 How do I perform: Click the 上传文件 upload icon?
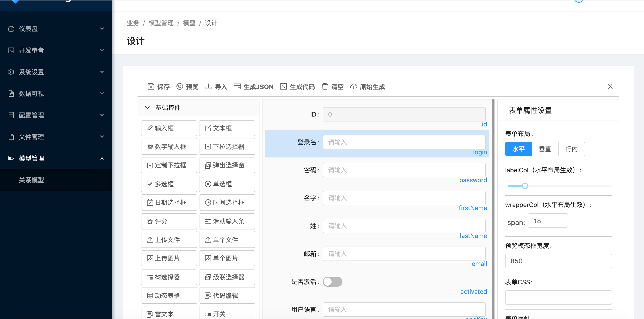150,240
